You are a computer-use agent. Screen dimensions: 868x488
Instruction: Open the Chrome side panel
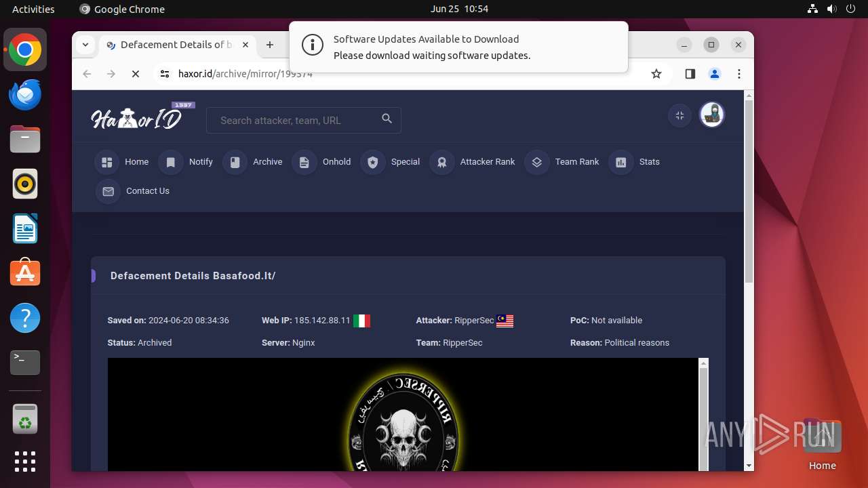tap(690, 74)
